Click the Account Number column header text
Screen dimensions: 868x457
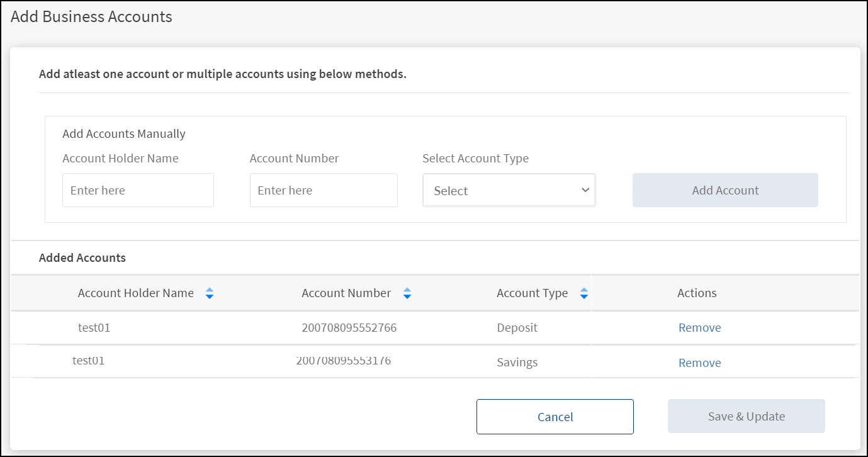click(346, 293)
